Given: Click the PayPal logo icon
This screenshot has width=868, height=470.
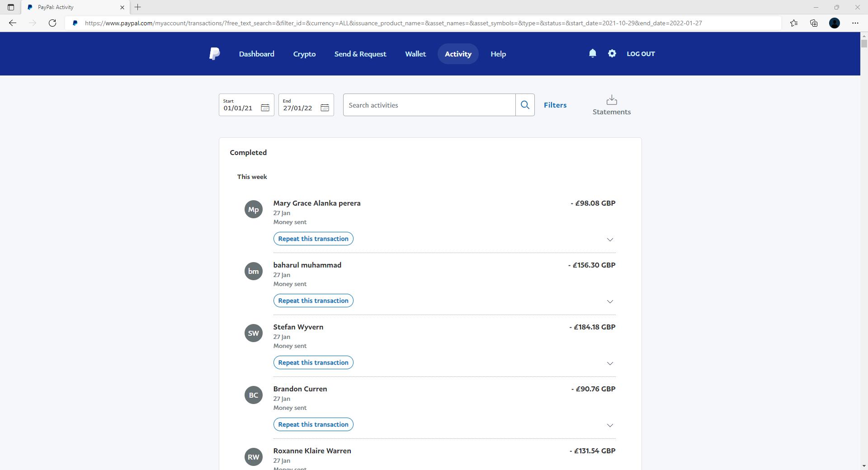Looking at the screenshot, I should pos(215,54).
